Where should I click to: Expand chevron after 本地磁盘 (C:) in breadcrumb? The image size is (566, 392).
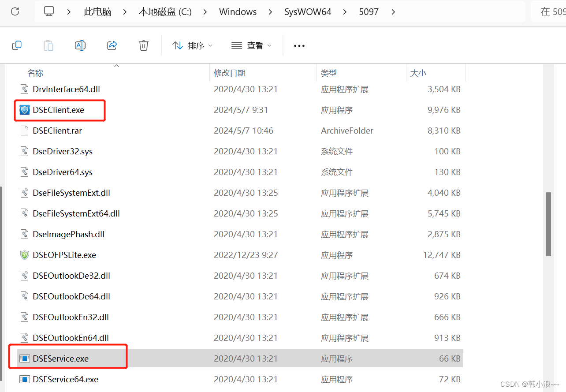(x=205, y=12)
